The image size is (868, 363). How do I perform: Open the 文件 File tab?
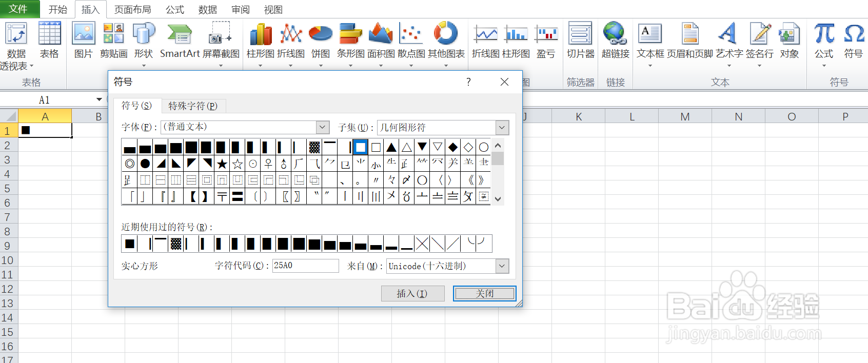tap(18, 9)
